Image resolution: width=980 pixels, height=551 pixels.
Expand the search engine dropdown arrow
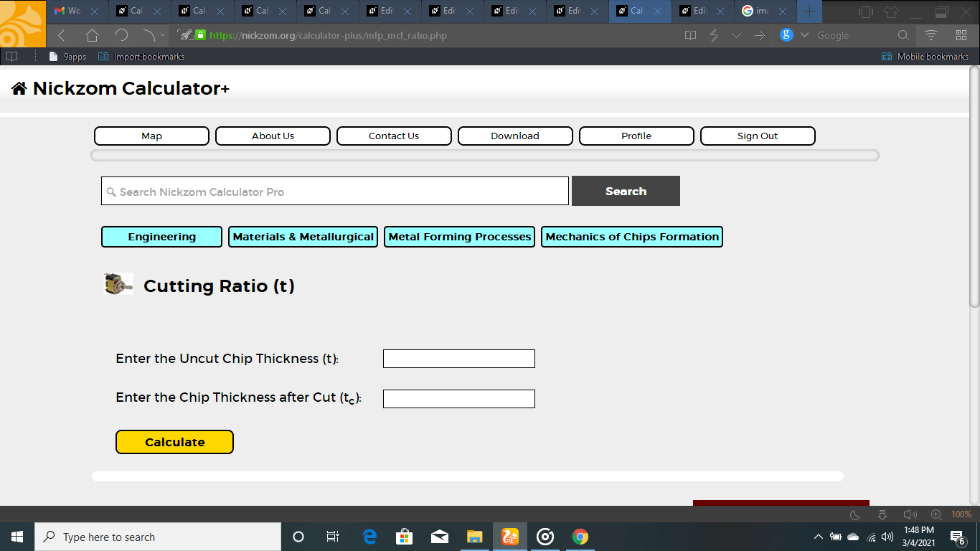coord(804,35)
